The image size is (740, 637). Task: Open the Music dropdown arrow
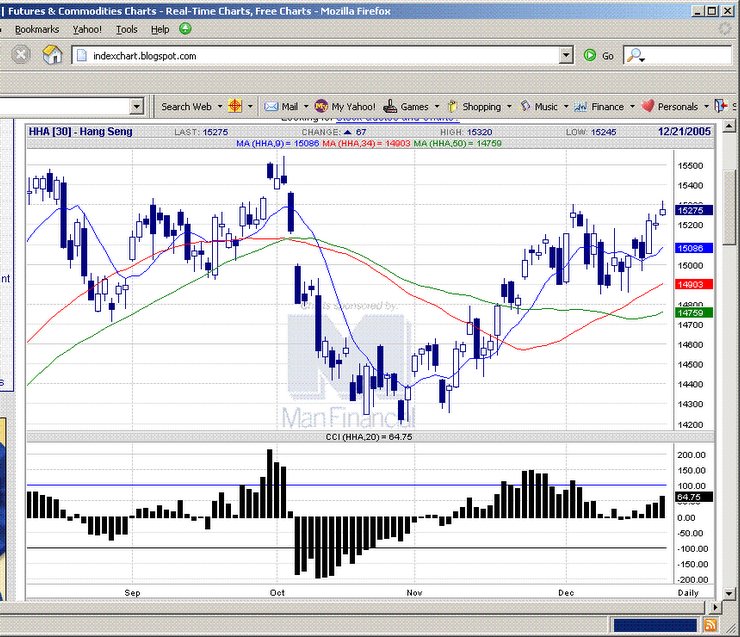point(566,107)
